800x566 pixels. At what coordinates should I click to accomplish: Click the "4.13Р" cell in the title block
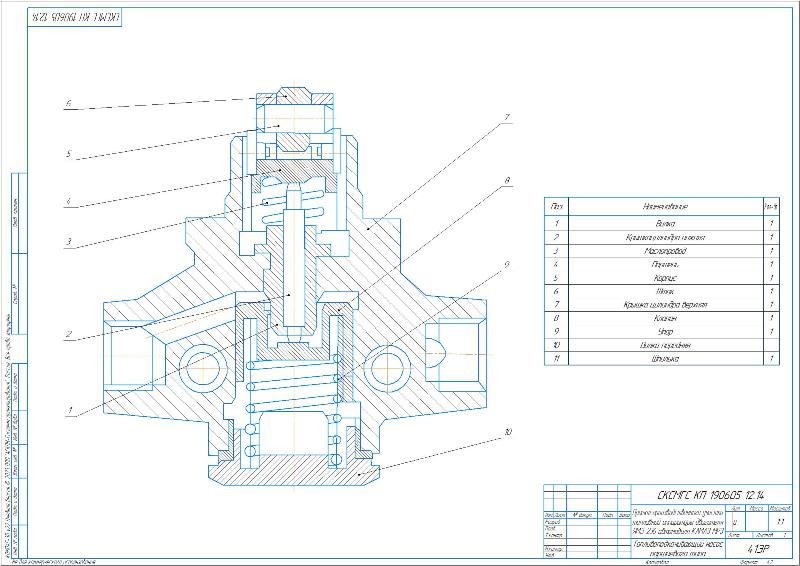(x=757, y=549)
